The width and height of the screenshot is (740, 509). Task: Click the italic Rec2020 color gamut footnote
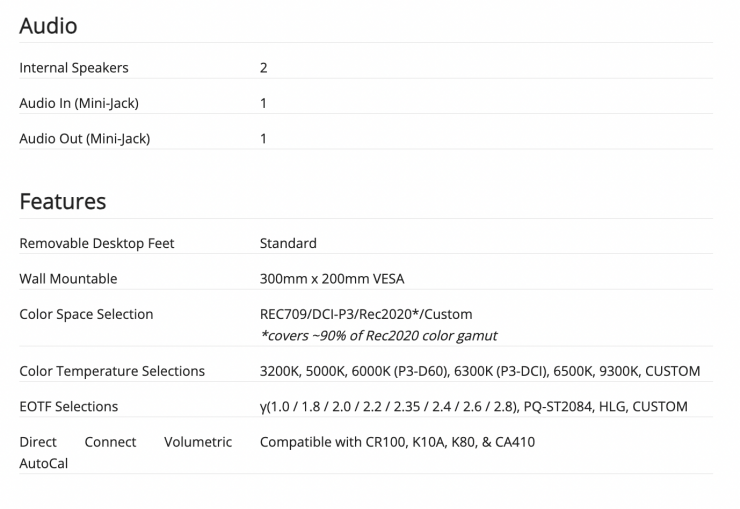[378, 335]
